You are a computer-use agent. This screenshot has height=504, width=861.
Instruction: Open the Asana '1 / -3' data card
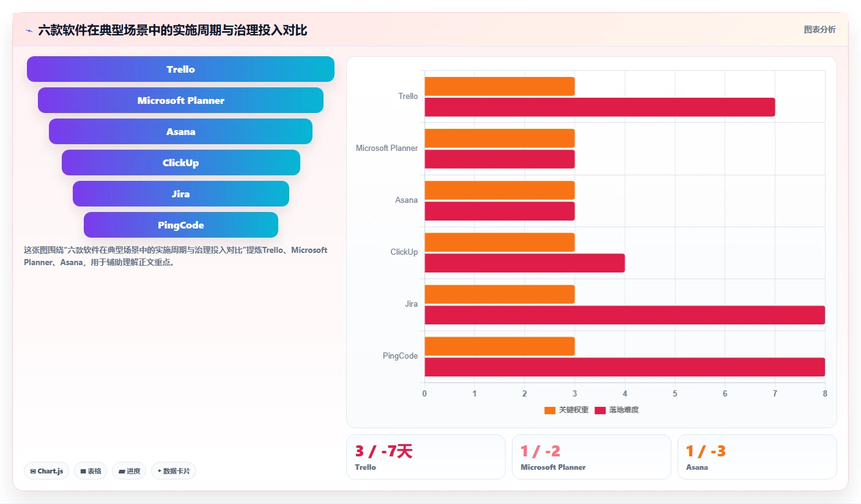[757, 457]
